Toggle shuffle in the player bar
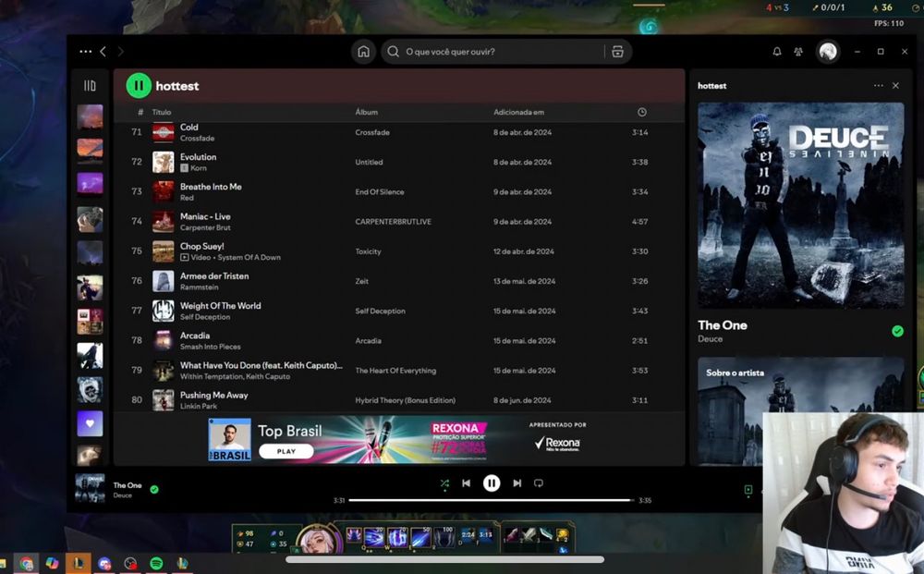 445,483
